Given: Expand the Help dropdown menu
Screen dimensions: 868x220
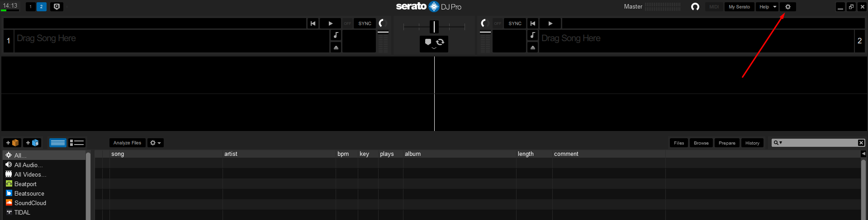Looking at the screenshot, I should tap(774, 7).
